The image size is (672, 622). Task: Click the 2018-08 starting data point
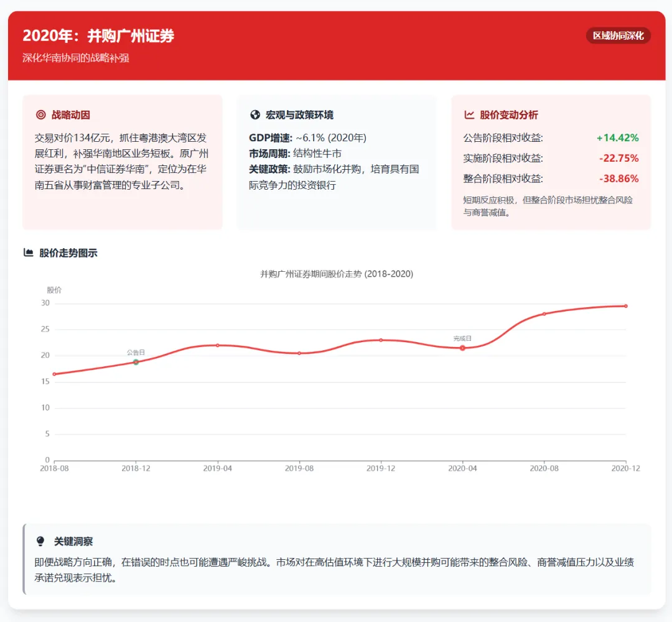point(54,374)
